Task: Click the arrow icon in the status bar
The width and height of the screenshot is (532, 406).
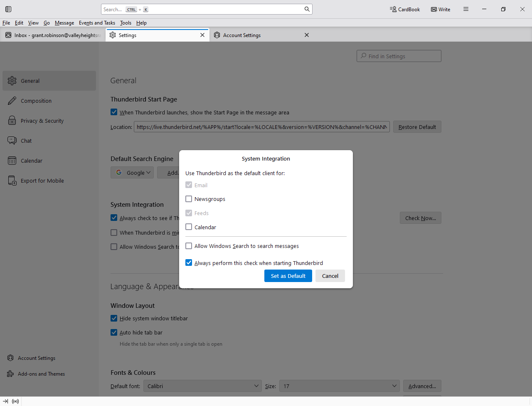Action: (x=5, y=401)
